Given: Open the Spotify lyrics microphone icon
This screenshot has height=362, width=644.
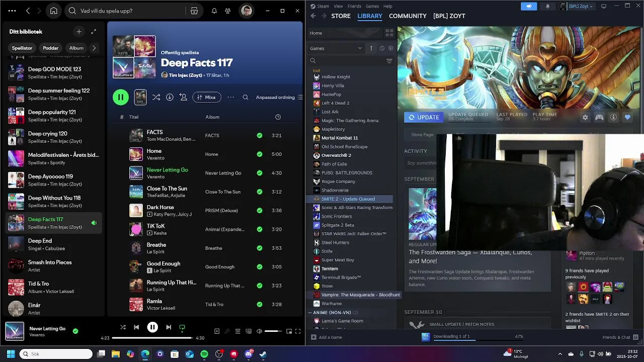Looking at the screenshot, I should (227, 331).
